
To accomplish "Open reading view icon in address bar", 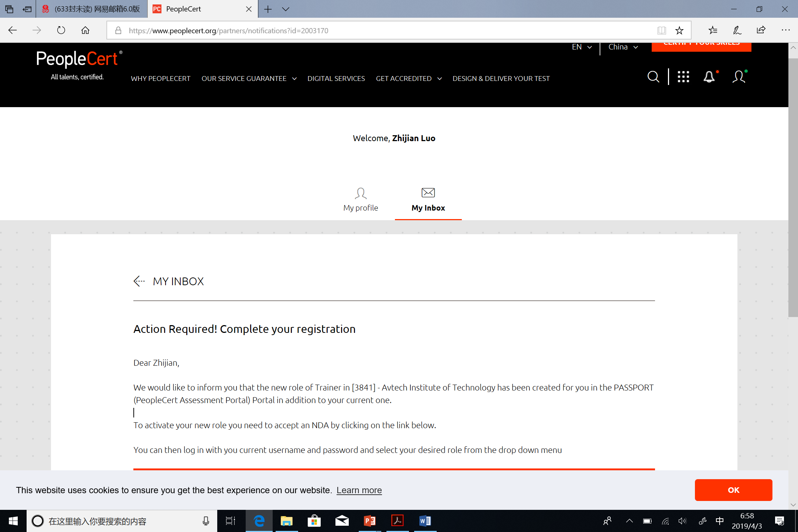I will tap(661, 30).
